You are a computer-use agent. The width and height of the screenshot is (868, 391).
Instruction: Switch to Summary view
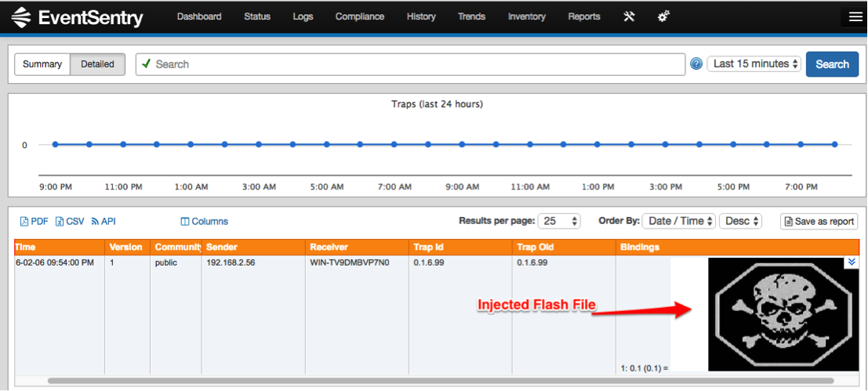click(x=42, y=64)
